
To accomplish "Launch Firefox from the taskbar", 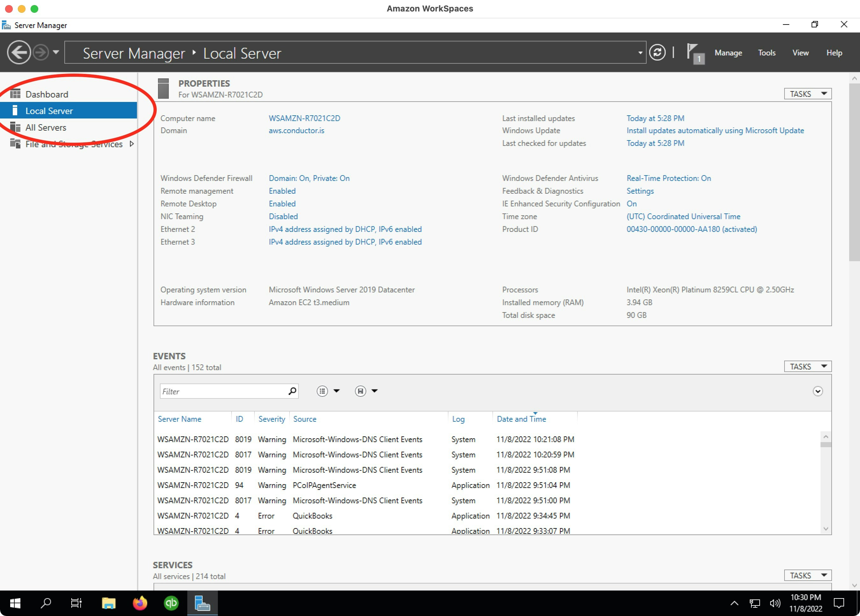I will click(140, 603).
